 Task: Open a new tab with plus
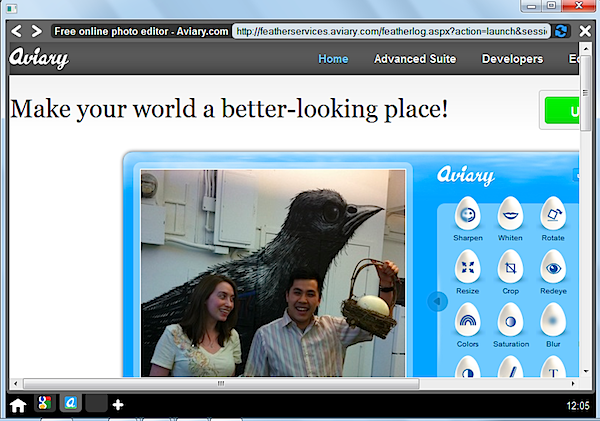pos(118,405)
